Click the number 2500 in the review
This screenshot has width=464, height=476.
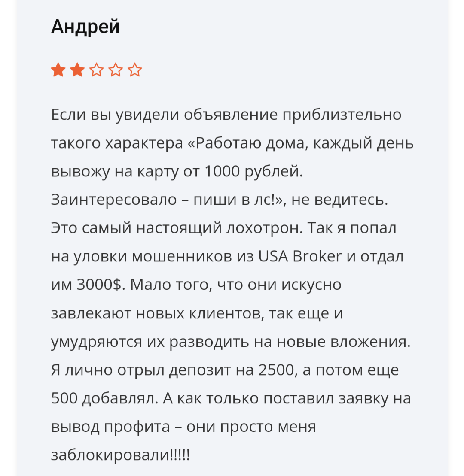pos(276,370)
